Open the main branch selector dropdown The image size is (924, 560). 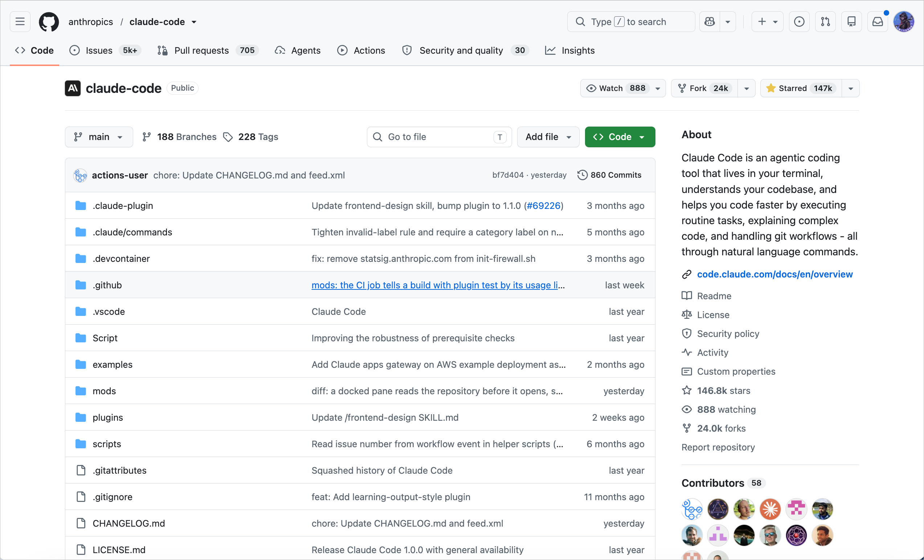(x=99, y=137)
